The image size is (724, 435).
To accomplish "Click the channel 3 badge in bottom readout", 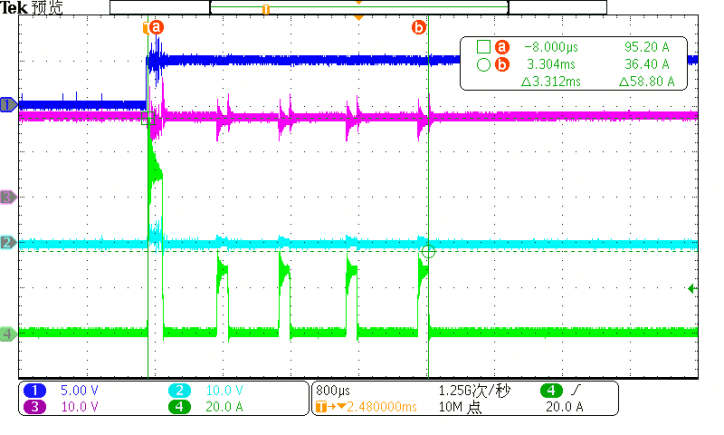I will click(35, 407).
